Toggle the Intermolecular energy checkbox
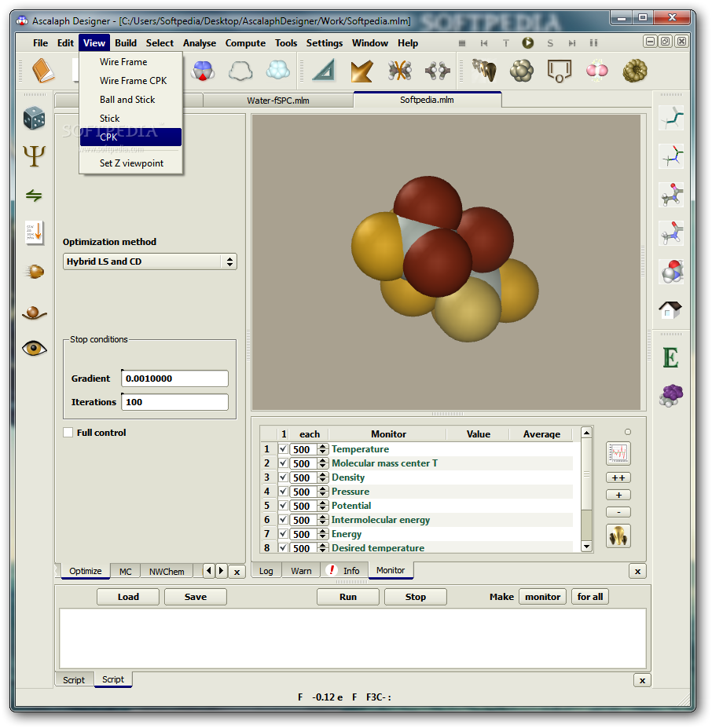The width and height of the screenshot is (712, 728). click(283, 520)
